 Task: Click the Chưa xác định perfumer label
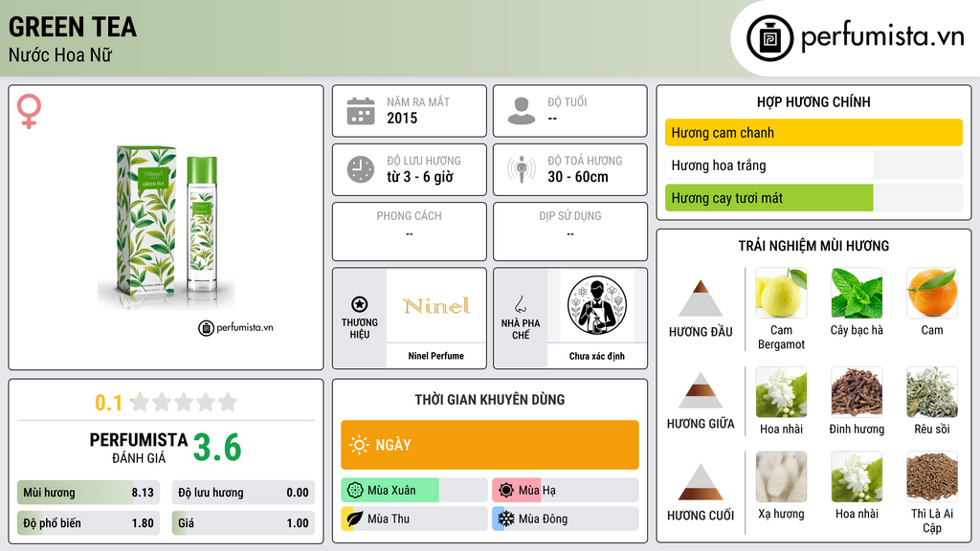point(597,356)
